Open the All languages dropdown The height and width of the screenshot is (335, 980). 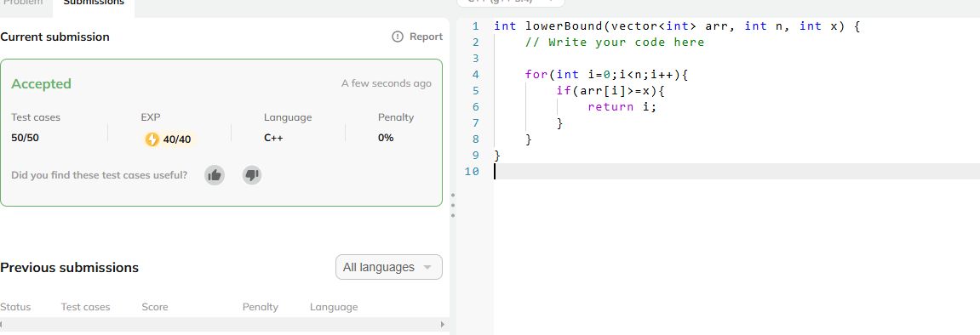[389, 267]
